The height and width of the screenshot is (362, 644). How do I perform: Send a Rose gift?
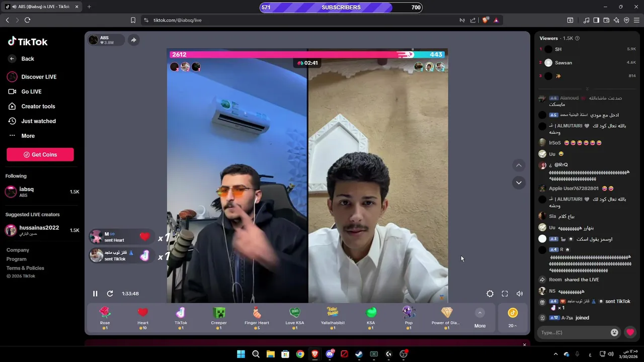[105, 318]
